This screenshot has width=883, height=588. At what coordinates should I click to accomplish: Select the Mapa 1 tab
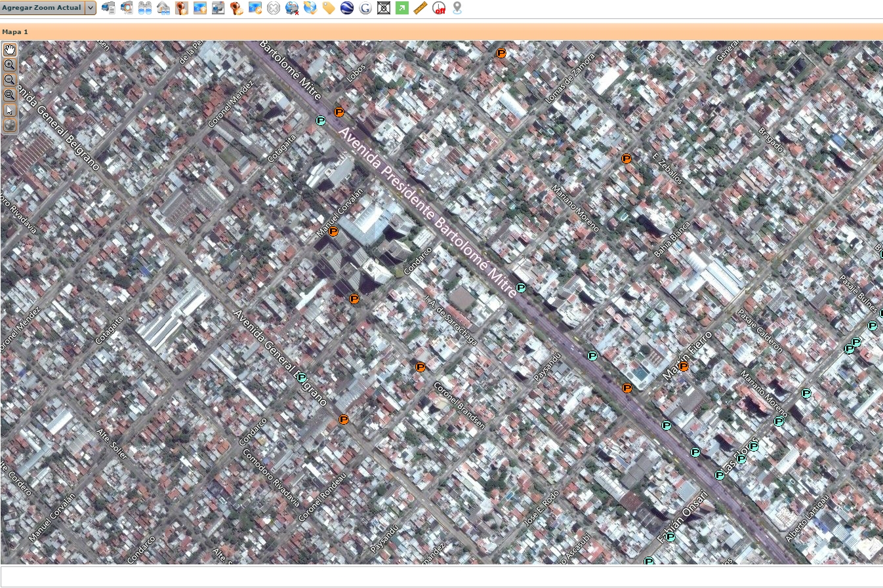[15, 31]
